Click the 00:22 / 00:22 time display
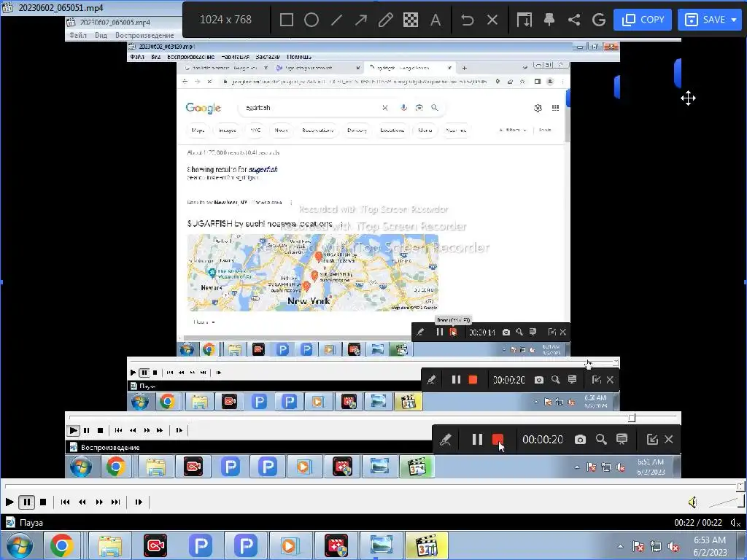Viewport: 747px width, 560px height. [698, 522]
